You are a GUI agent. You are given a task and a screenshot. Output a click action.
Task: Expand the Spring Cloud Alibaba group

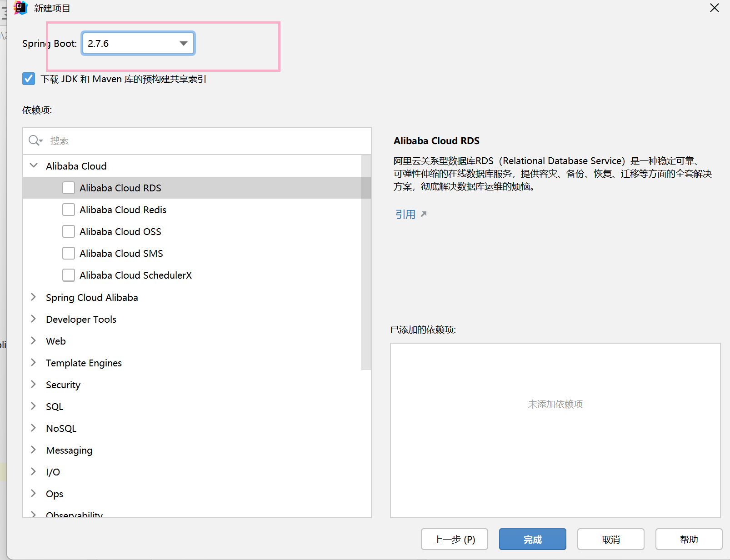33,297
